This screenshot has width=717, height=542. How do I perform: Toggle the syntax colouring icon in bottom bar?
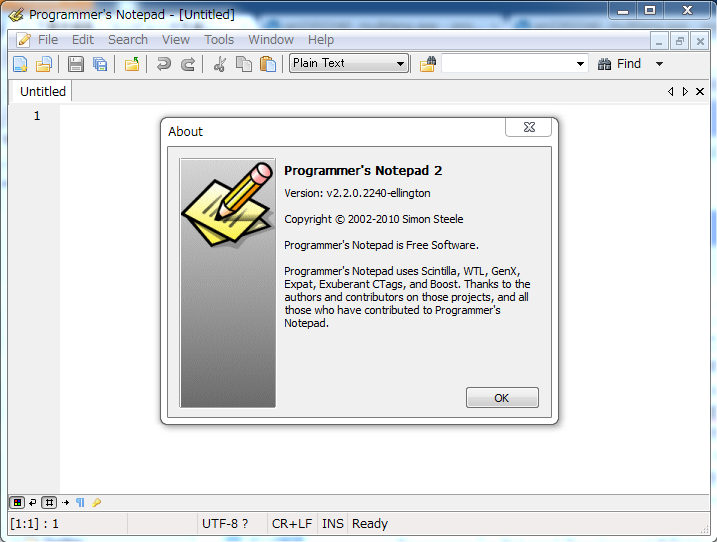tap(17, 502)
